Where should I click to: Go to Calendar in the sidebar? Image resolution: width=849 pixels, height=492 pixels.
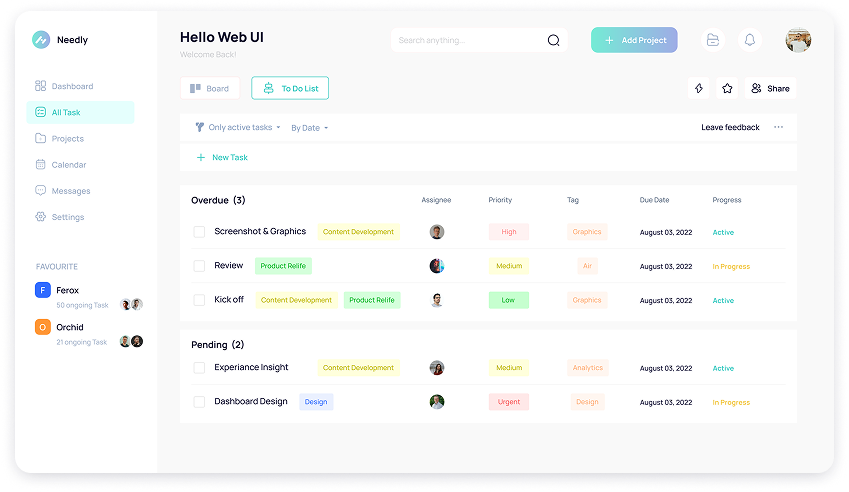click(61, 165)
